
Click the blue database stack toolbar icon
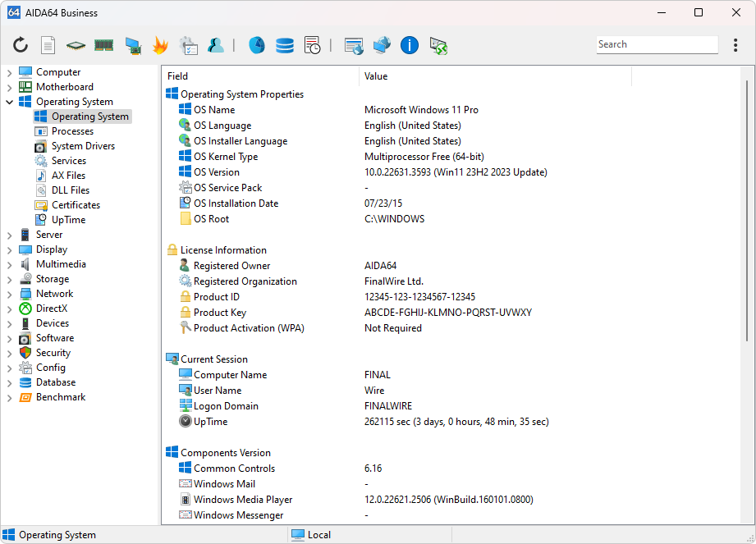coord(284,45)
